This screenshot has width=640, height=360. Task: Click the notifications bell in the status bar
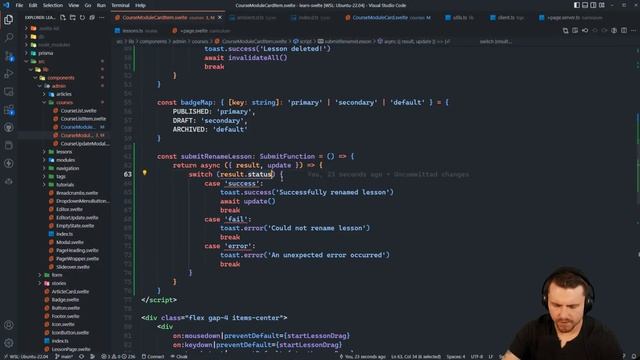pos(634,356)
